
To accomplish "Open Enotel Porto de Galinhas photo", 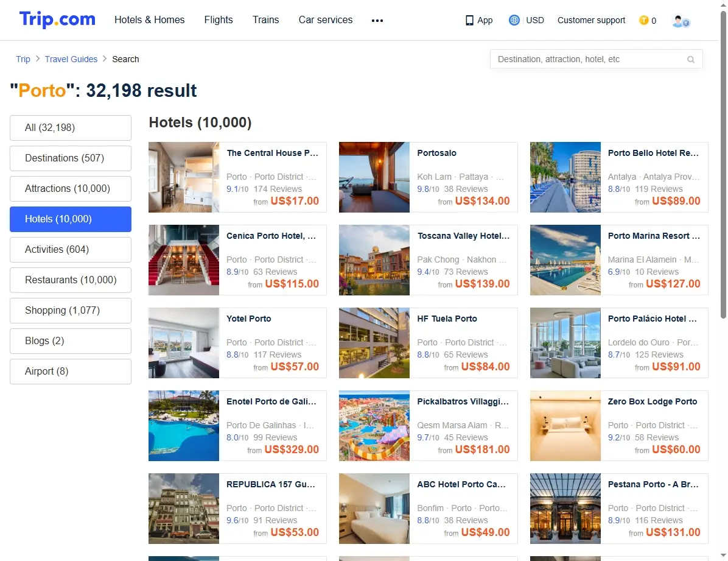I will [x=184, y=425].
